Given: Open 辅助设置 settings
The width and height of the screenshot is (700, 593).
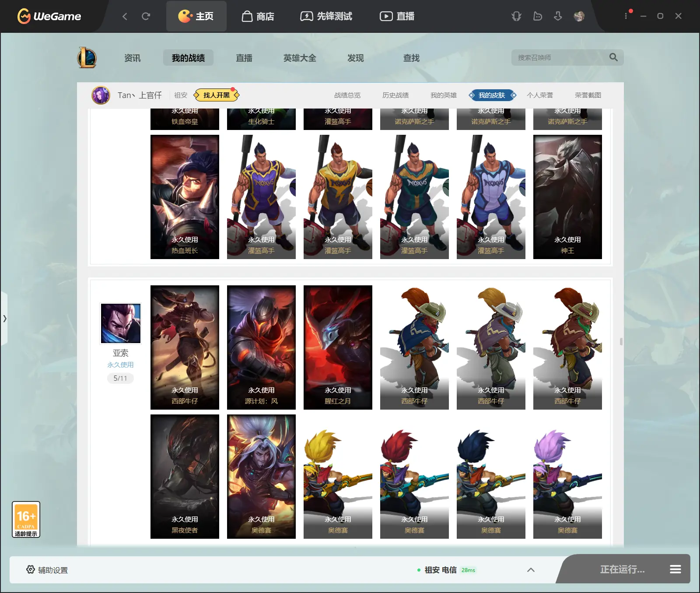Looking at the screenshot, I should [x=47, y=570].
